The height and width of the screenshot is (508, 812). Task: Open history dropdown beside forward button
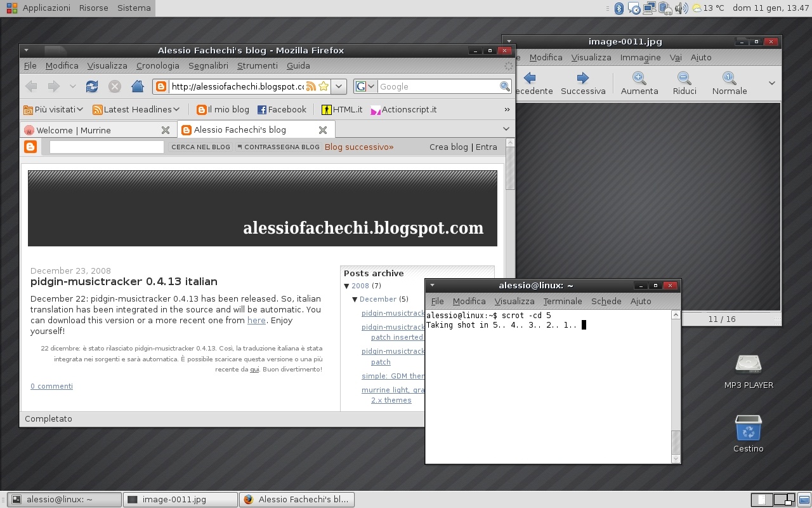point(73,86)
